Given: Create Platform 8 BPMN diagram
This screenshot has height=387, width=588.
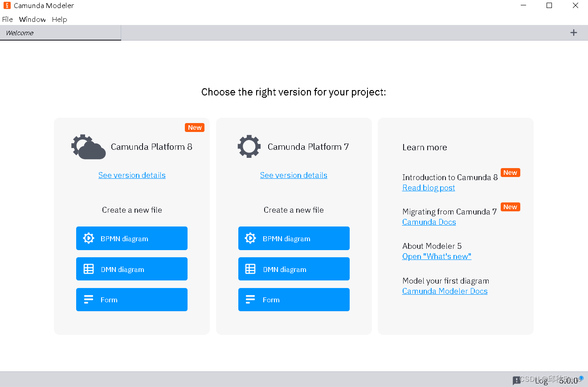Looking at the screenshot, I should (132, 239).
